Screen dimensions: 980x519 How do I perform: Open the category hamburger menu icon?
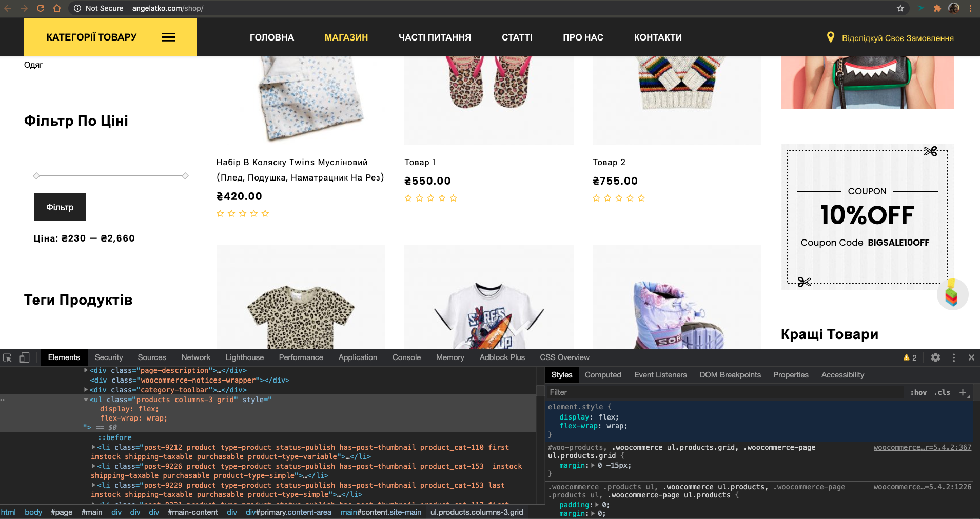pyautogui.click(x=169, y=37)
